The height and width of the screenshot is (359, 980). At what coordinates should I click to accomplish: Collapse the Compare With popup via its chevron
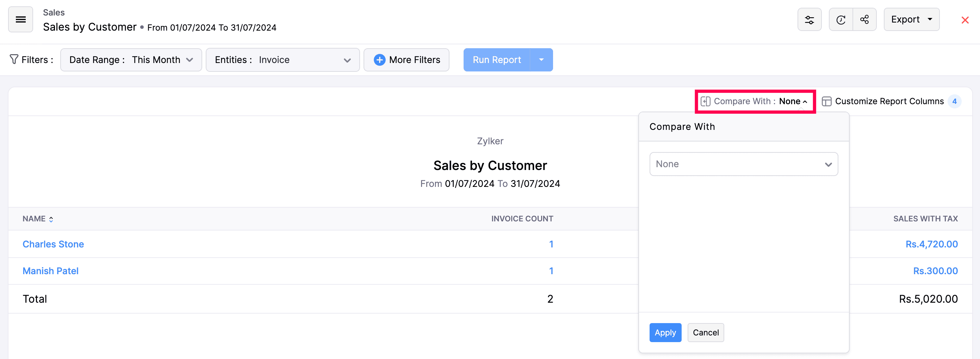click(806, 101)
